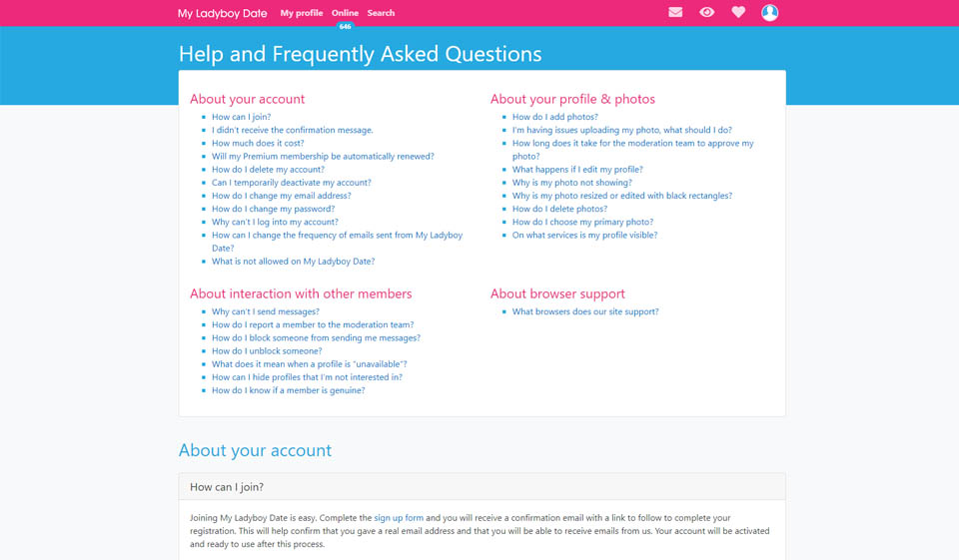This screenshot has width=959, height=560.
Task: Click the eye icon for profile views
Action: click(x=707, y=13)
